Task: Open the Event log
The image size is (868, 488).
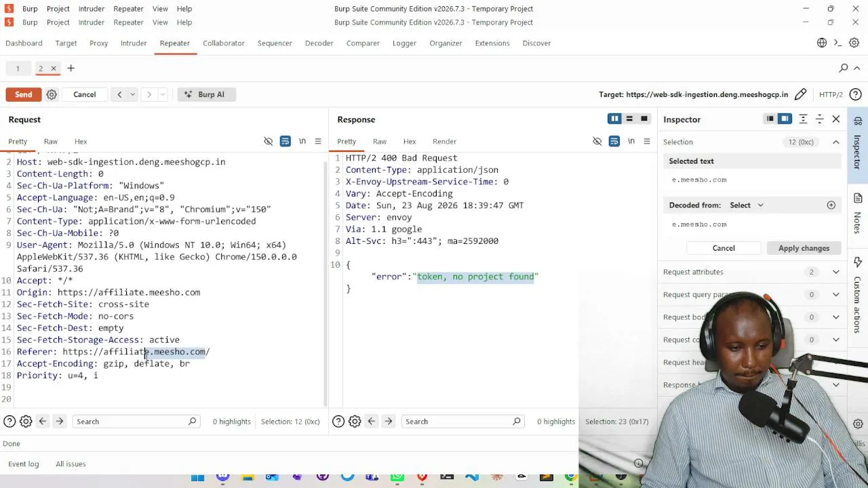Action: tap(24, 464)
